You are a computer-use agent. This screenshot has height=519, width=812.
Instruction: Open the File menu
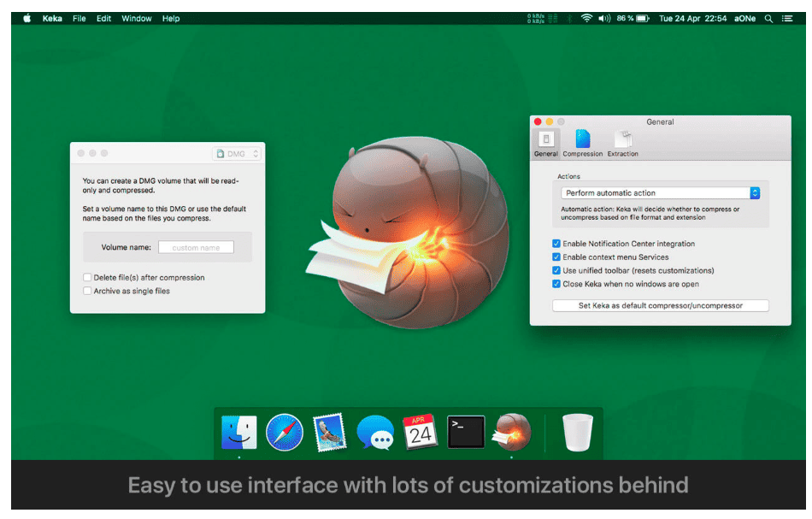point(79,19)
